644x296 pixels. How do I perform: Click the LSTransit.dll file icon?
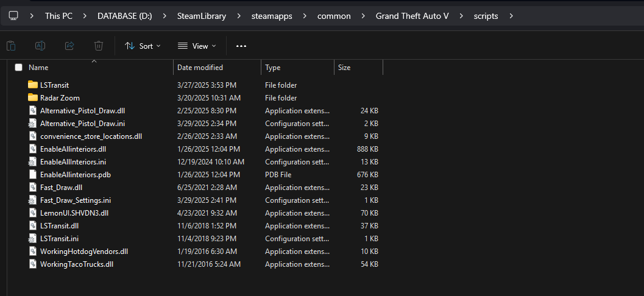(33, 226)
